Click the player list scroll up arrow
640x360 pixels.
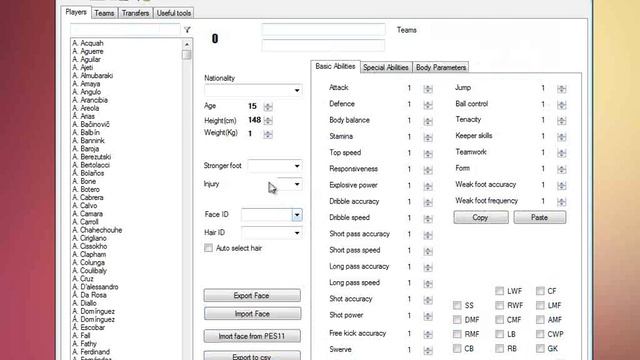187,44
